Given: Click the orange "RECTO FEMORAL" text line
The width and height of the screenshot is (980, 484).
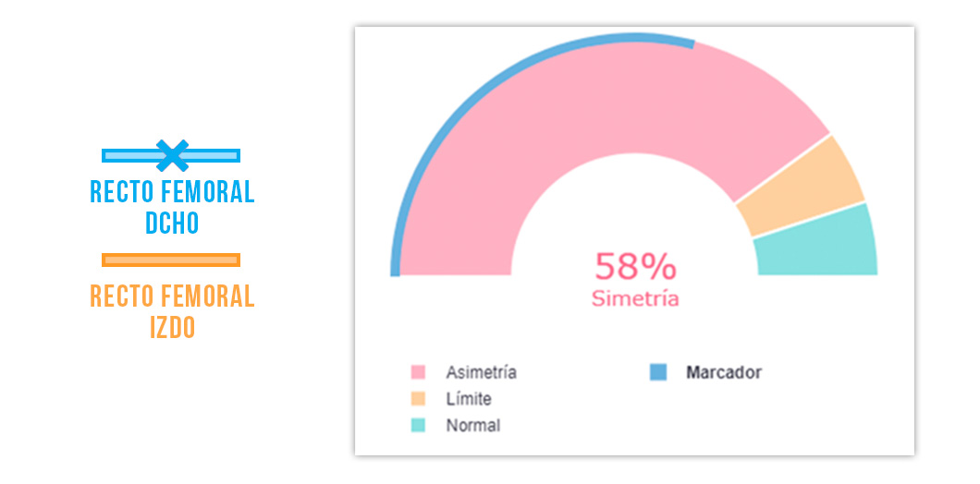Looking at the screenshot, I should coord(172,296).
